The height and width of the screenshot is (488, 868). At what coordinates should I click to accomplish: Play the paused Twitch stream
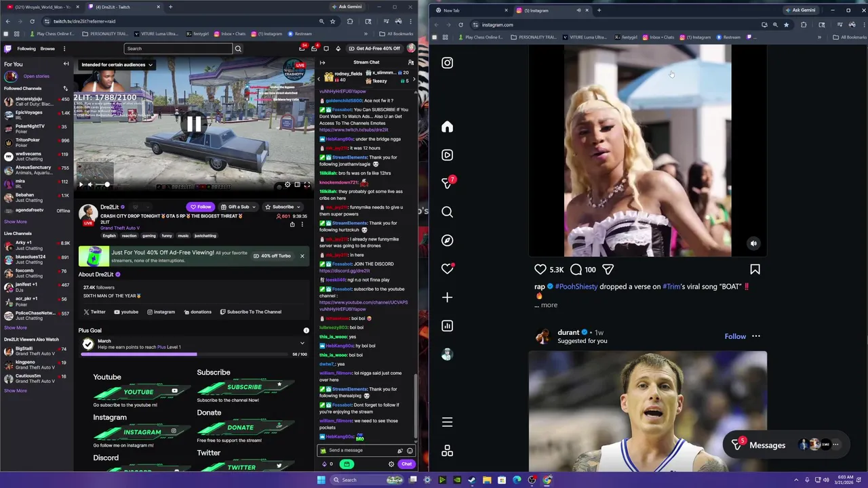[81, 184]
